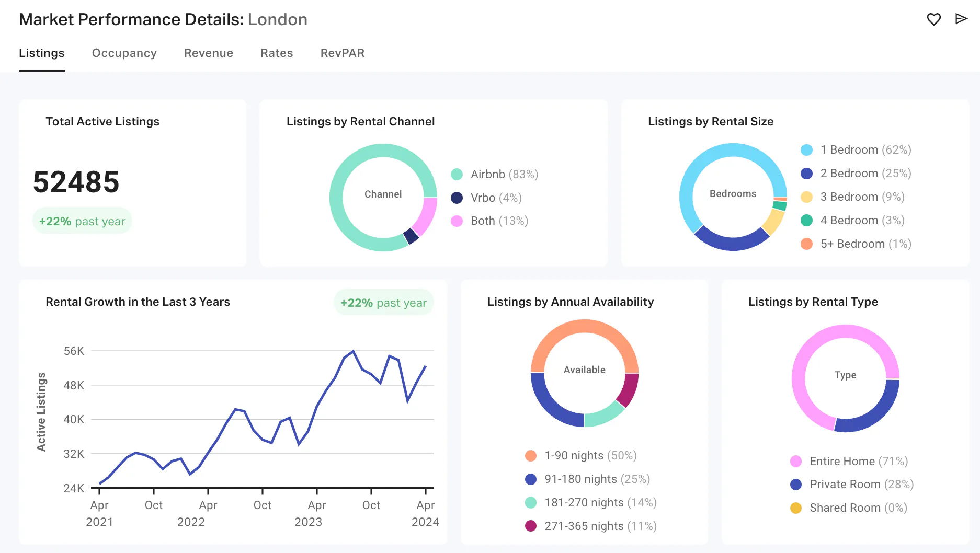Click the London city name in header
The image size is (980, 553).
click(x=278, y=19)
